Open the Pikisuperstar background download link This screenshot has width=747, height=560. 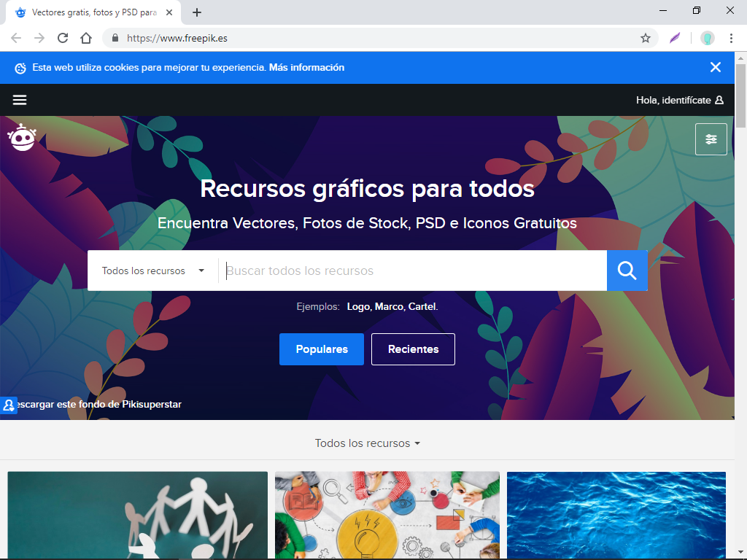(99, 404)
